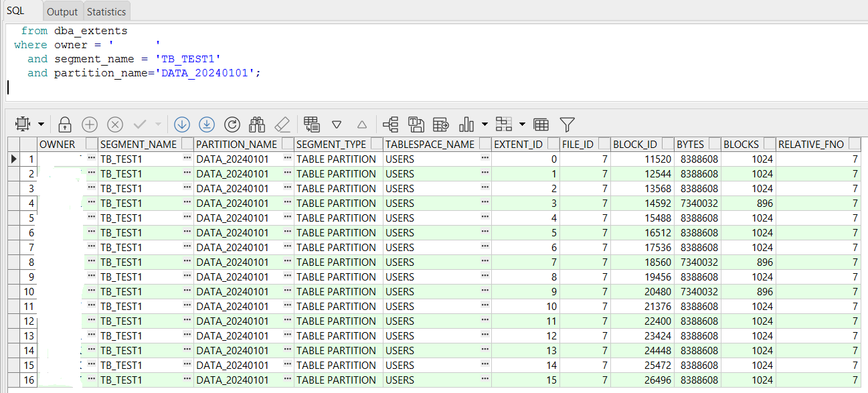Open the select grid cells tool
Viewport: 868px width, 393px height.
tap(23, 124)
